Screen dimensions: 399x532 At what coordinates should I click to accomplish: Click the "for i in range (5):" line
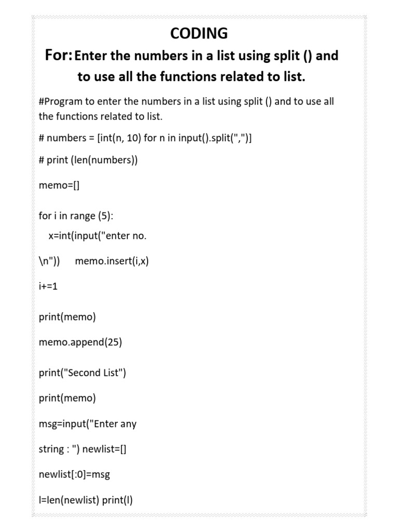click(x=76, y=216)
